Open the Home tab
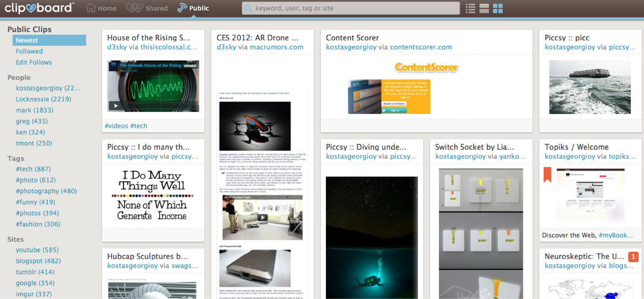This screenshot has height=299, width=644. click(x=101, y=8)
